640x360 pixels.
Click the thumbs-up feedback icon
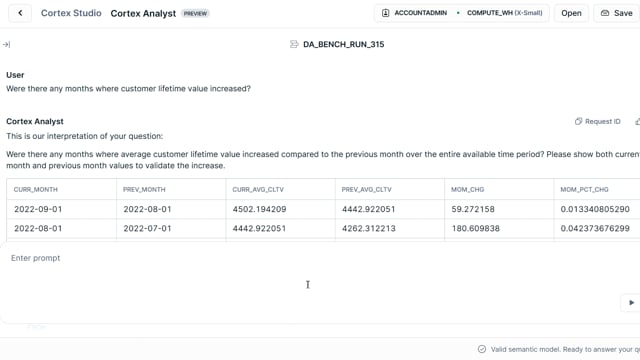(638, 121)
